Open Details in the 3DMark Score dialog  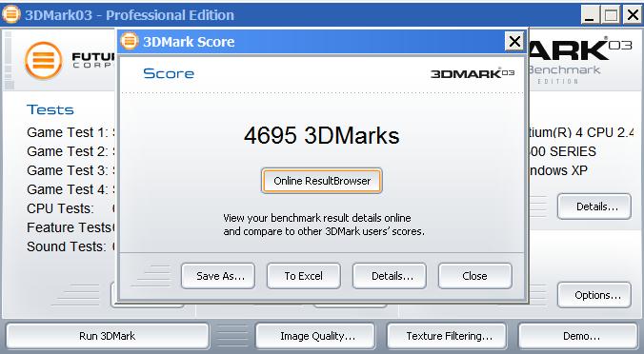pos(390,276)
